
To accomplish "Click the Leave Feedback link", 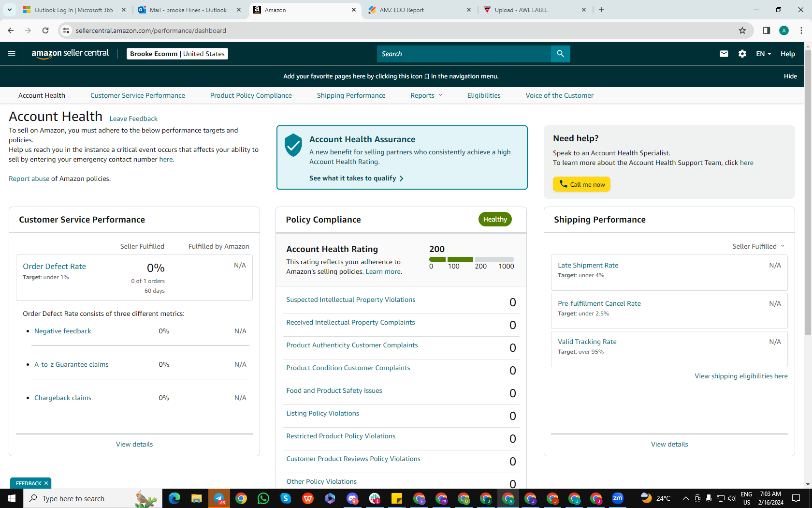I will pyautogui.click(x=133, y=119).
